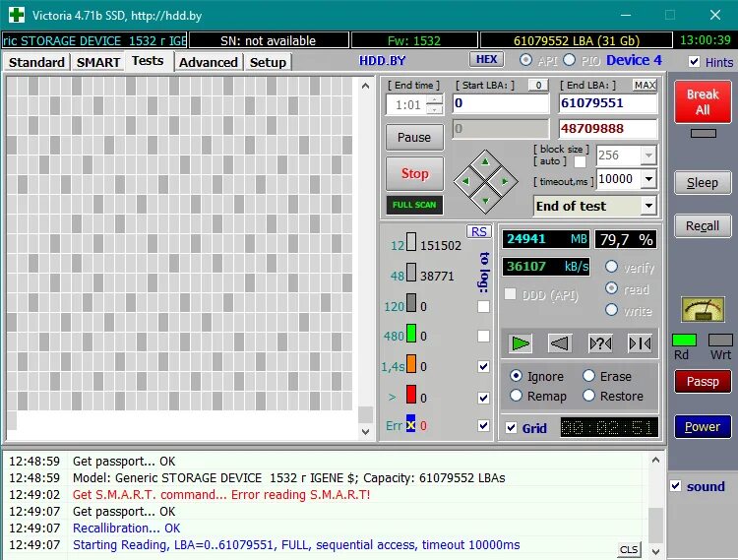Image resolution: width=738 pixels, height=560 pixels.
Task: Click the orange 1,4s block swatch
Action: (411, 364)
